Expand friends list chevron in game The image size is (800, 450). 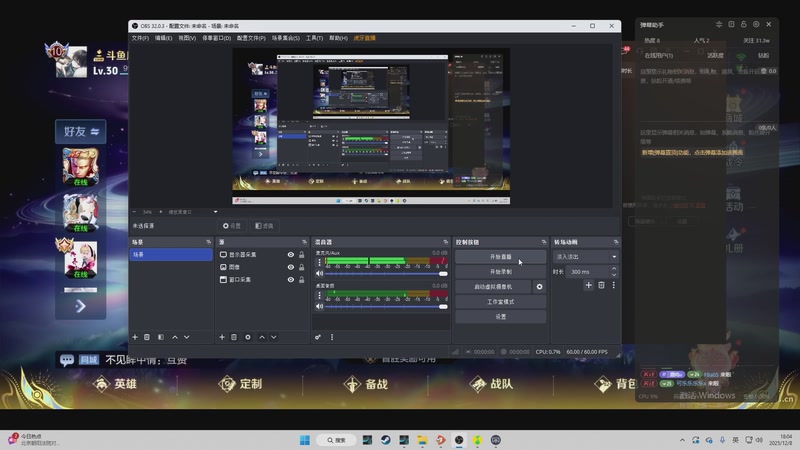(x=80, y=306)
